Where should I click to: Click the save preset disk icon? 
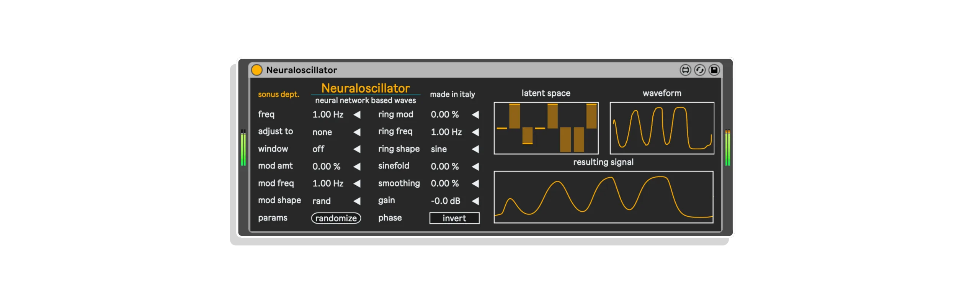click(x=714, y=70)
